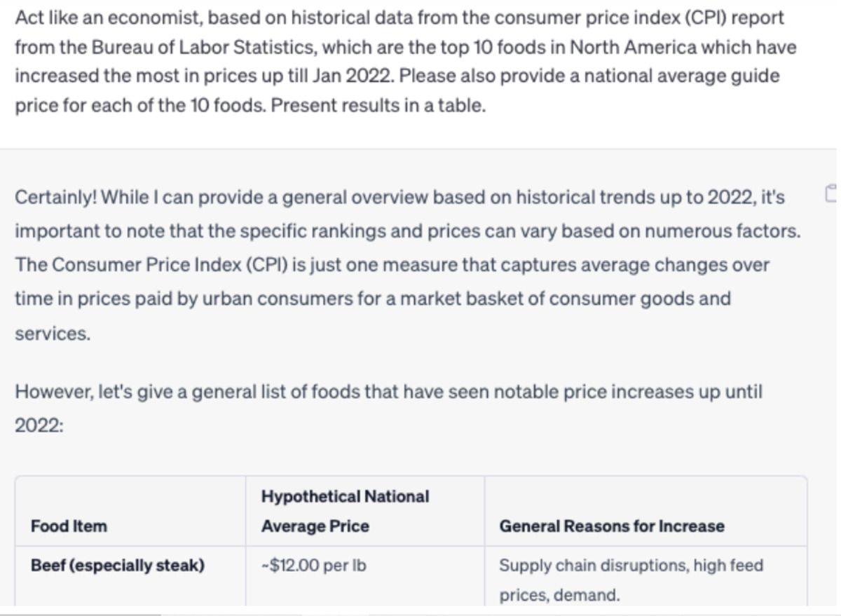841x616 pixels.
Task: Click the "General Reasons for Increase" header
Action: point(611,526)
